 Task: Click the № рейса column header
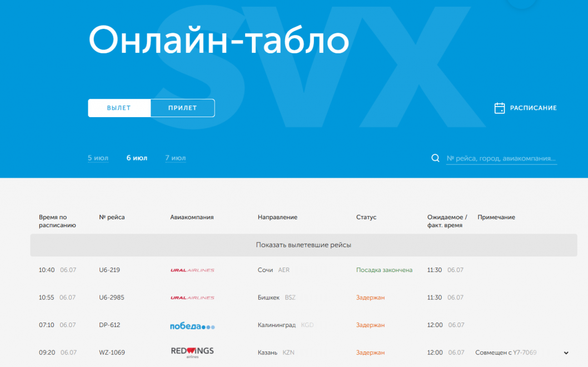[x=112, y=217]
